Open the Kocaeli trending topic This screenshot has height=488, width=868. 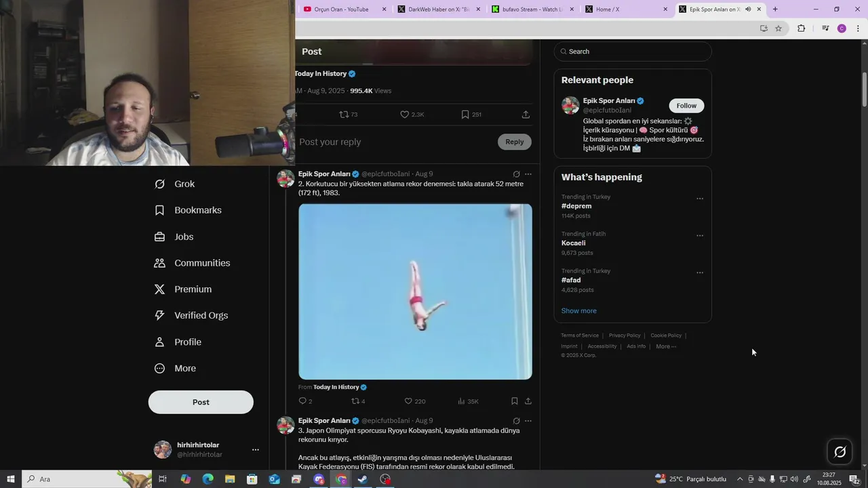click(x=573, y=243)
